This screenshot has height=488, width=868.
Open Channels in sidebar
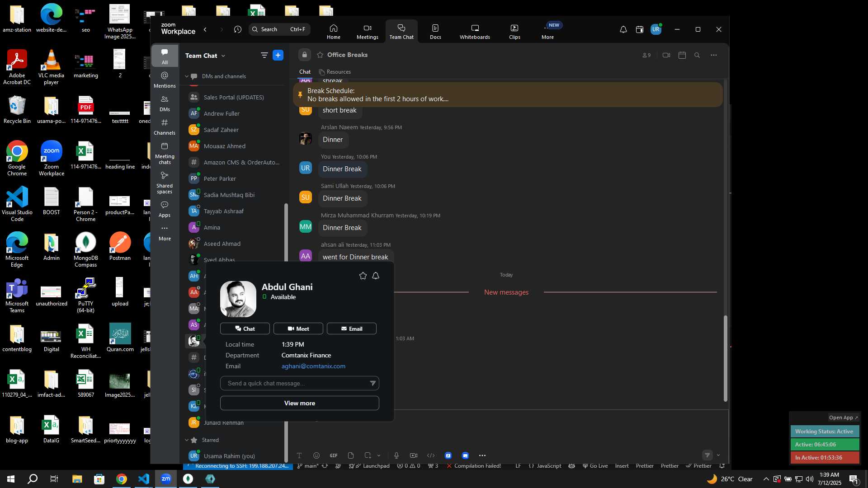(165, 127)
